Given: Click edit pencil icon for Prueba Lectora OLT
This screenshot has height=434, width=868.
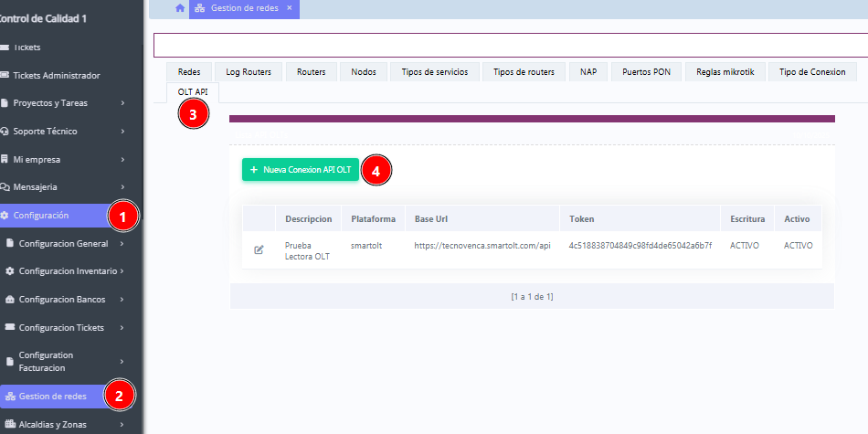Looking at the screenshot, I should (x=259, y=250).
